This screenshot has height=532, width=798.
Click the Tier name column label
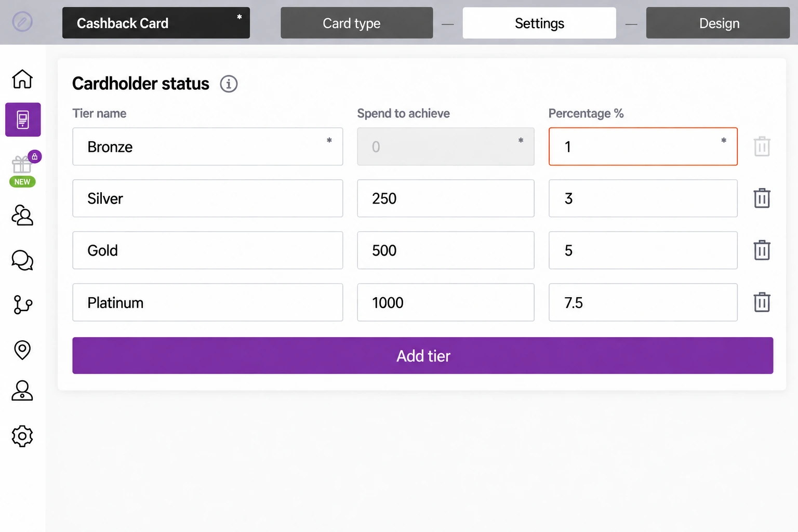99,113
